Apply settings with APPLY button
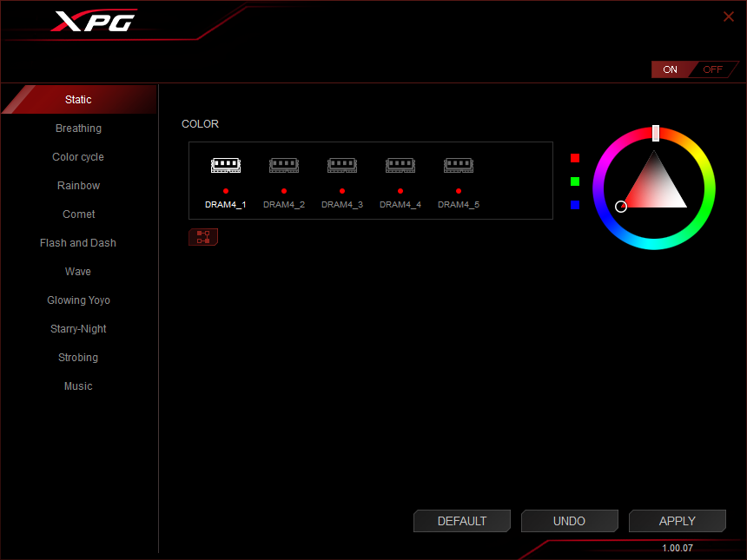 point(677,521)
